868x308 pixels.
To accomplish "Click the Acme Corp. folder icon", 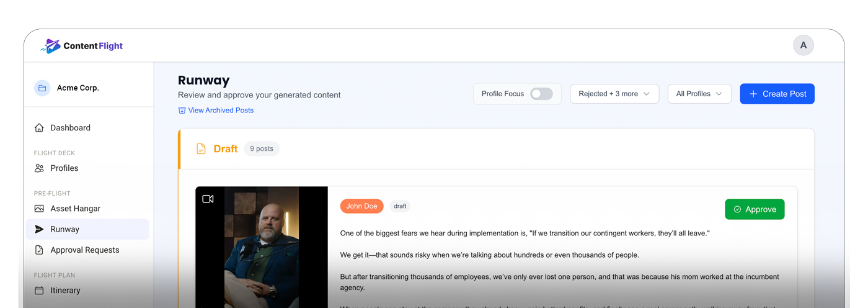I will click(x=42, y=88).
